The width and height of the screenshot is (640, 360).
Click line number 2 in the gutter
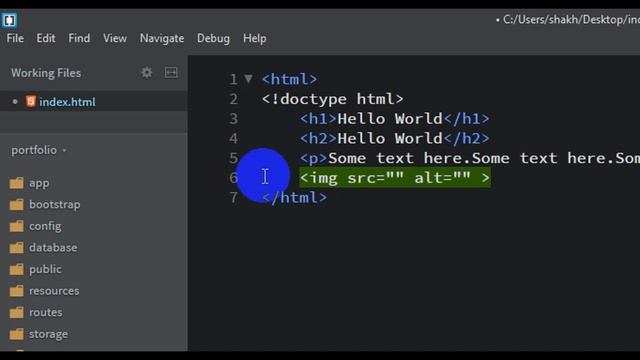click(x=233, y=99)
